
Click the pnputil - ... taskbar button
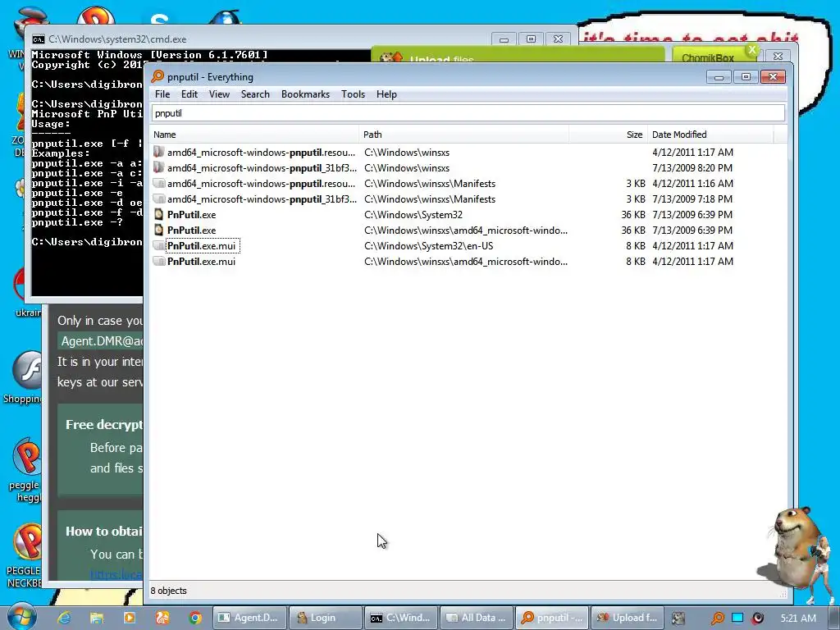pos(552,618)
